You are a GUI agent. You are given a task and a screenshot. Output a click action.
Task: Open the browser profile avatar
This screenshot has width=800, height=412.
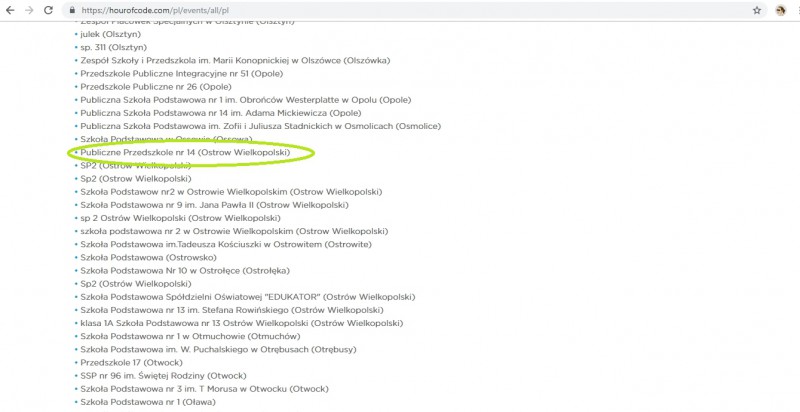click(781, 10)
